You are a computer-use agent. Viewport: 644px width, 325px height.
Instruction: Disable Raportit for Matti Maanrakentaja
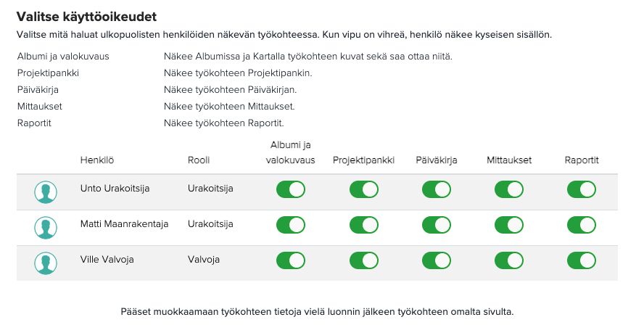point(582,225)
